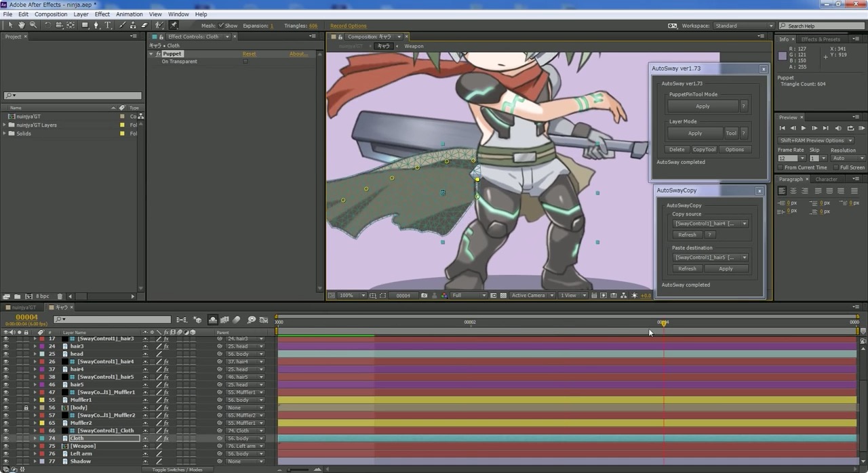
Task: Click the Info panel color swatch
Action: [x=783, y=56]
